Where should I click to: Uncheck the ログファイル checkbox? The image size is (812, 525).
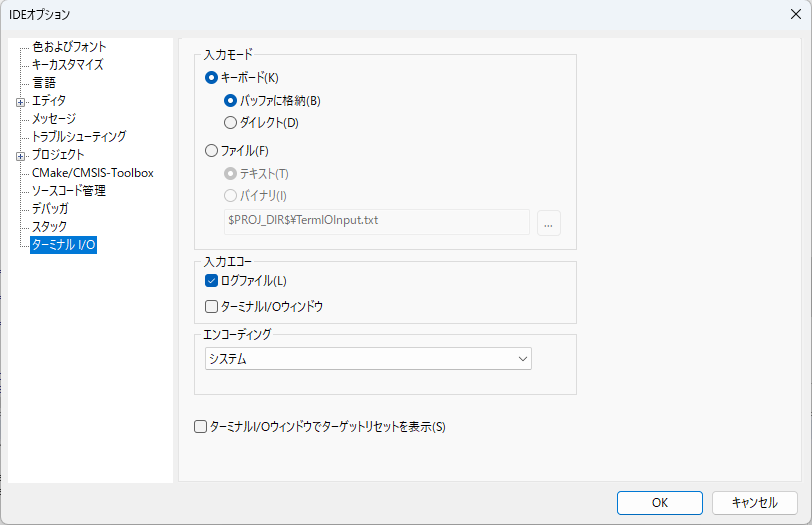click(211, 281)
